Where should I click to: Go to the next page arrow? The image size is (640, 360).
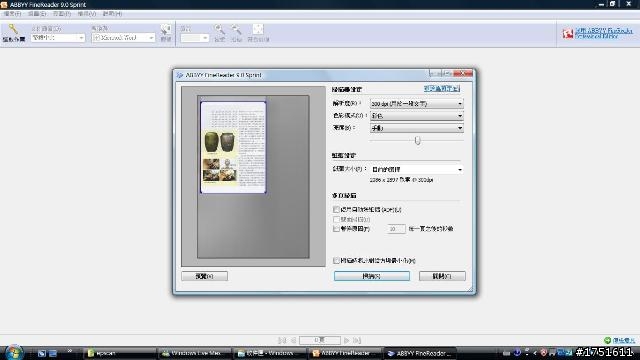click(x=347, y=340)
